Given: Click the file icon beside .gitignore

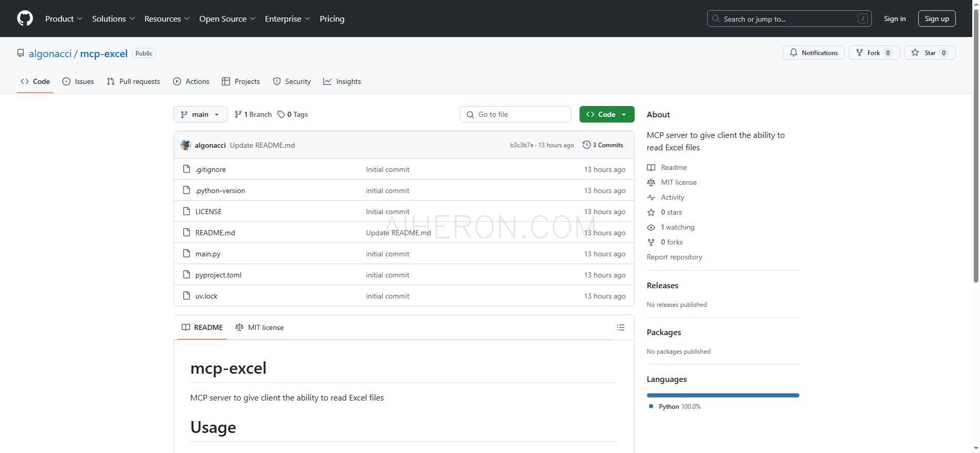Looking at the screenshot, I should (187, 169).
